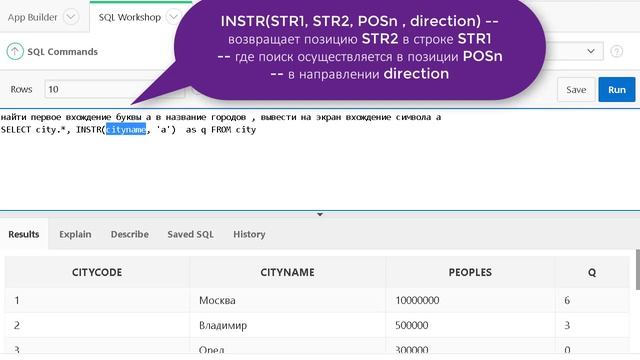Image resolution: width=640 pixels, height=360 pixels.
Task: Switch to the Results tab
Action: tap(24, 234)
